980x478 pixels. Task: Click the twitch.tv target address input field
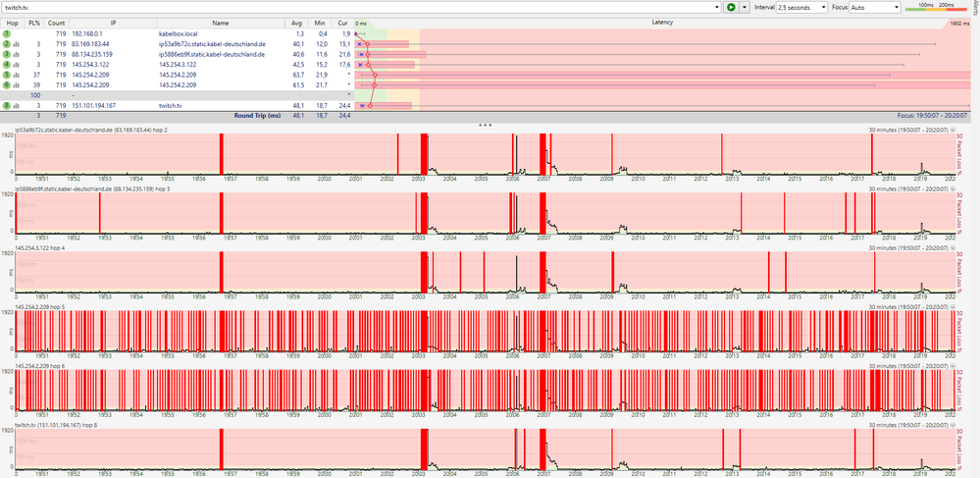pyautogui.click(x=359, y=7)
